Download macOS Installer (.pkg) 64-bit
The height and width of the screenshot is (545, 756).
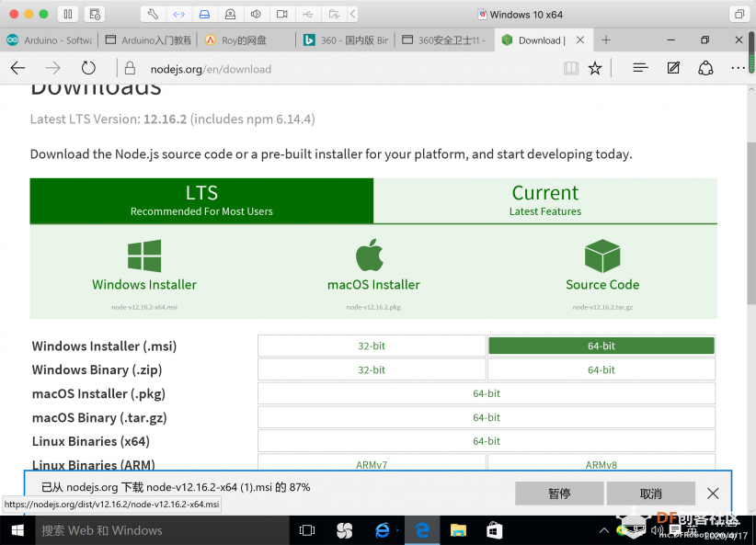pos(487,393)
